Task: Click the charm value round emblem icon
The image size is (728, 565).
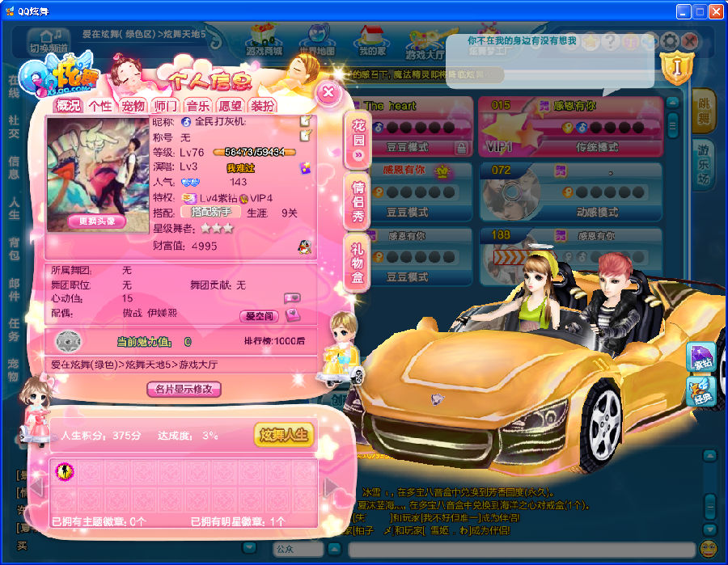Action: (68, 342)
